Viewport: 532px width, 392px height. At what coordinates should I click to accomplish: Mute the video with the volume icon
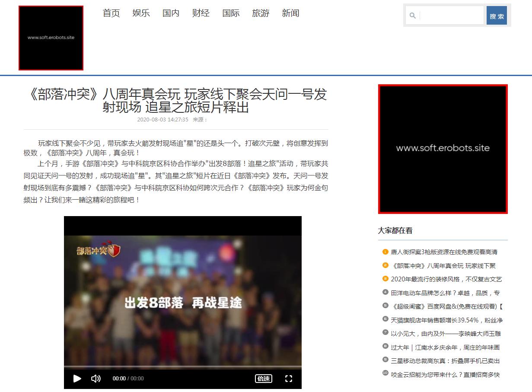96,379
